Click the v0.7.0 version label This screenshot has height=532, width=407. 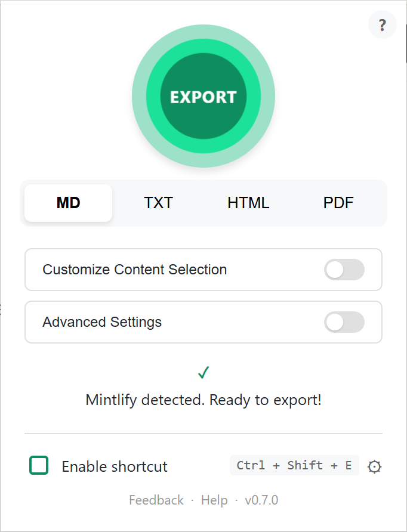click(261, 500)
